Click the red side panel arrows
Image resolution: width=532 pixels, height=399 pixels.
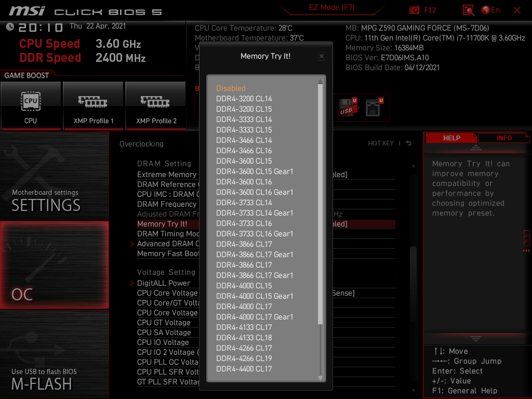click(x=526, y=251)
